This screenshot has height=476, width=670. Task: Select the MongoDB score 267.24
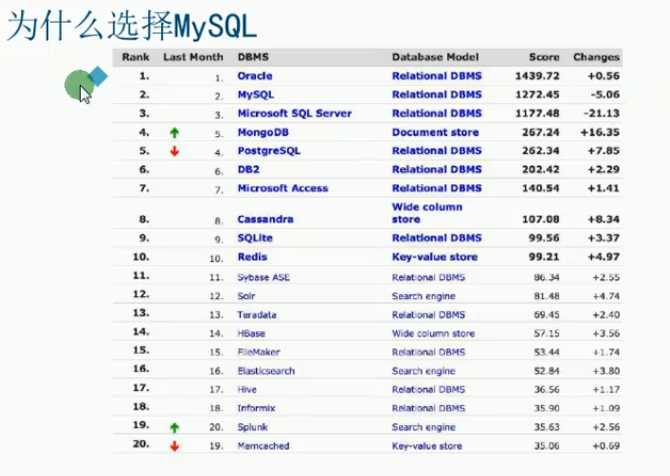(541, 132)
